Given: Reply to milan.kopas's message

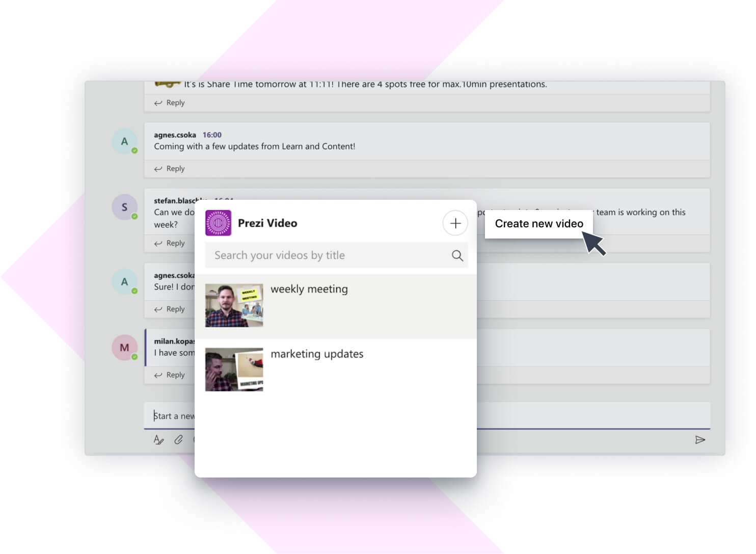Looking at the screenshot, I should [x=170, y=375].
